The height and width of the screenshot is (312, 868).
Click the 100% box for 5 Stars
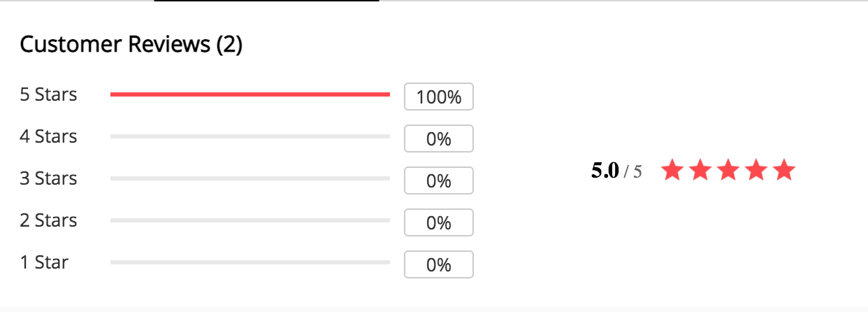point(439,97)
